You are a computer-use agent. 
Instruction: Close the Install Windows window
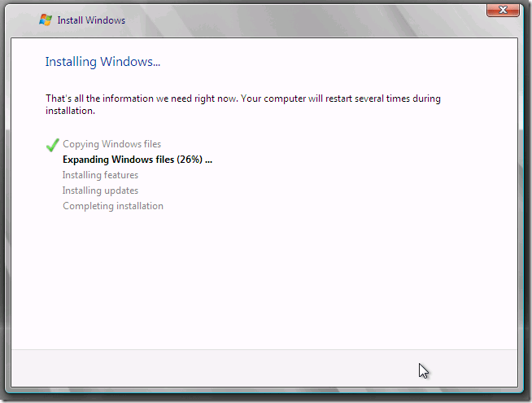click(x=504, y=11)
